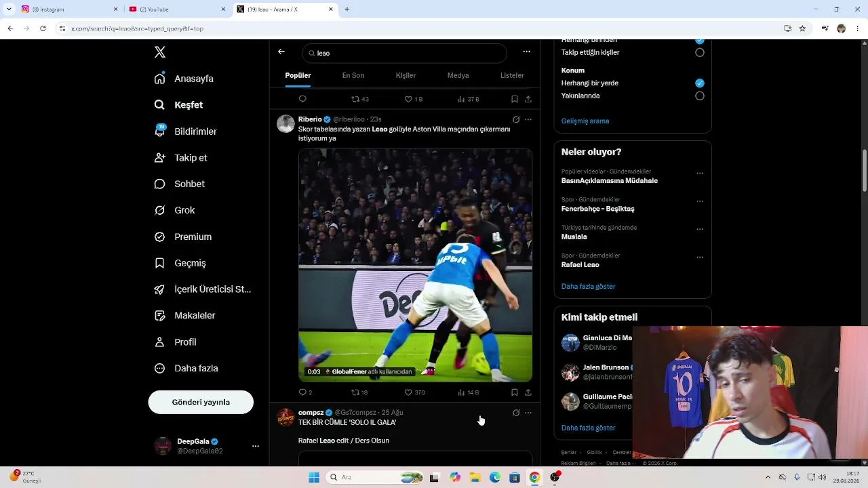Image resolution: width=868 pixels, height=488 pixels.
Task: Switch to the Kişiler tab
Action: (406, 75)
